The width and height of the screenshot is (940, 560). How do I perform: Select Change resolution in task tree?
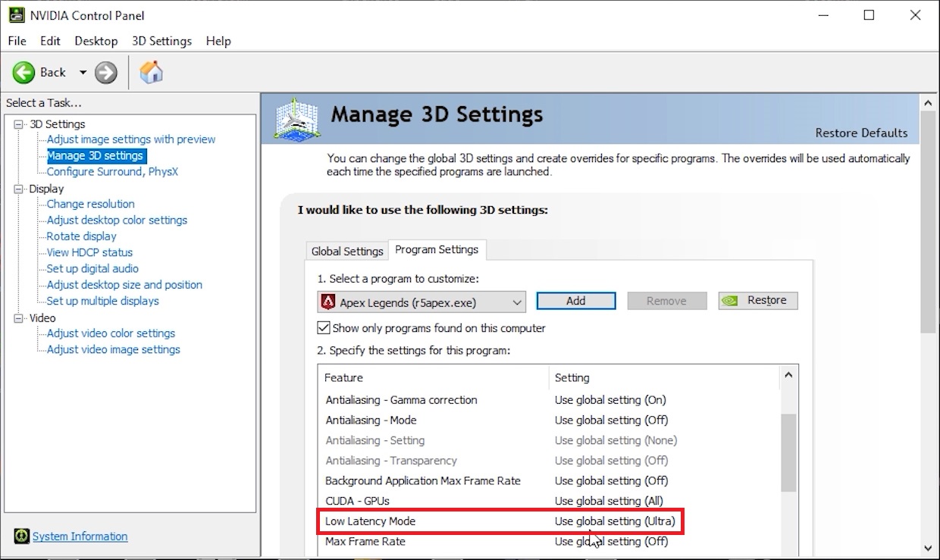coord(90,204)
